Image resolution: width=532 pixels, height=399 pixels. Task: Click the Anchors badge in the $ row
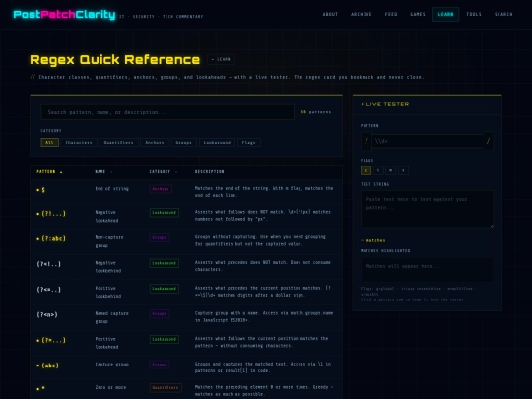pos(161,189)
